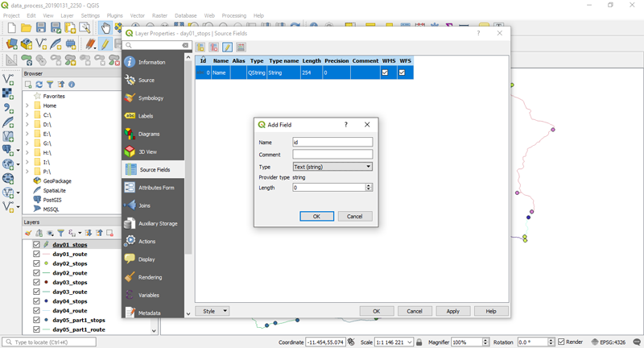
Task: Click OK in Layer Properties
Action: tap(377, 311)
